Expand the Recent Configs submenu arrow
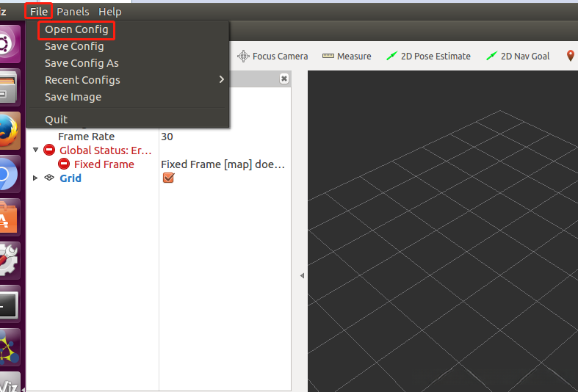 pos(221,79)
